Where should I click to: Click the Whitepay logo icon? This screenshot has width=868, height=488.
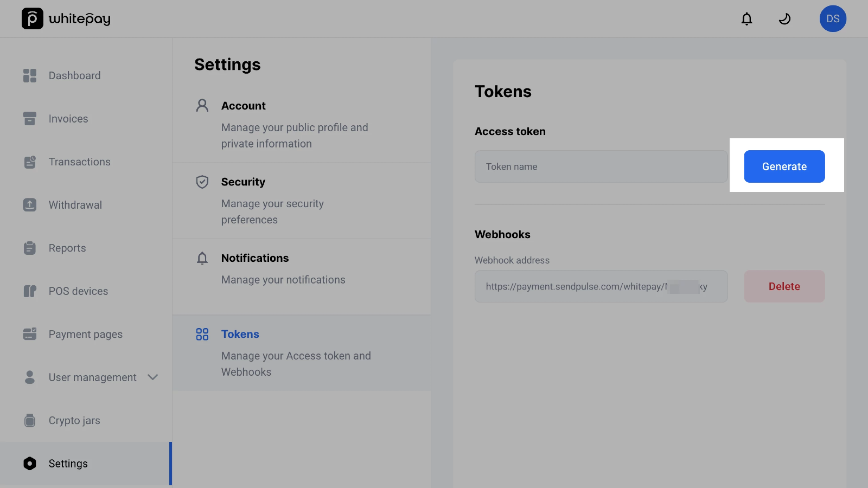32,19
